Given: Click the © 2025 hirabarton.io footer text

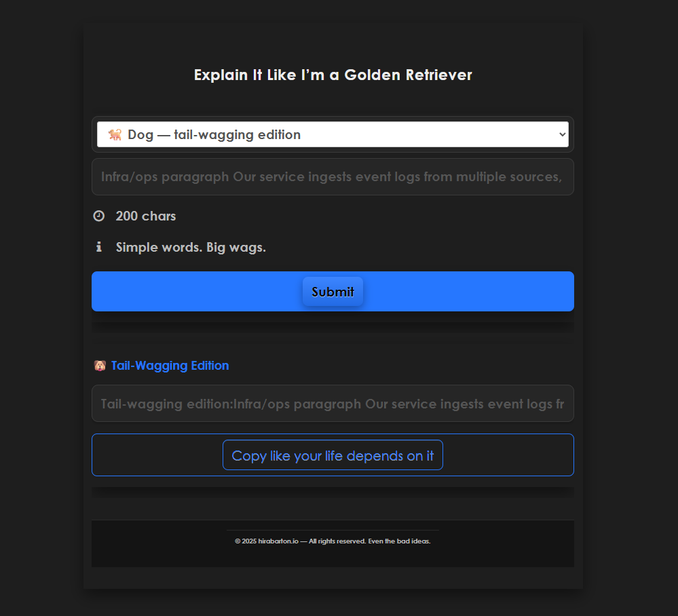Looking at the screenshot, I should pyautogui.click(x=333, y=541).
